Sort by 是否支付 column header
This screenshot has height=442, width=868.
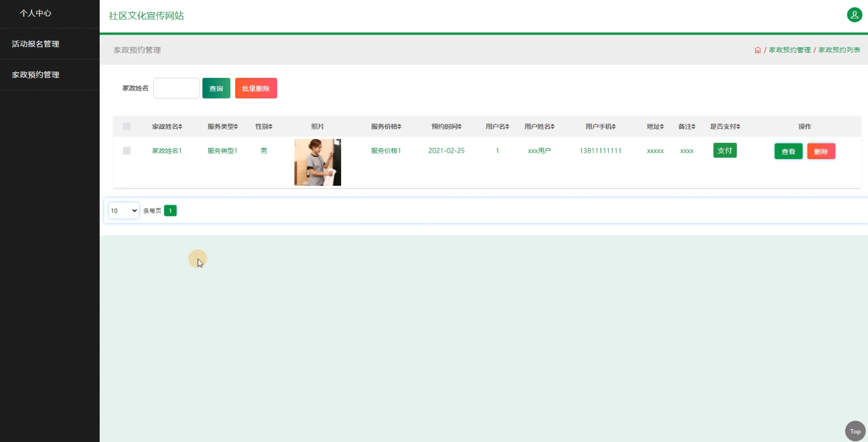pos(725,127)
